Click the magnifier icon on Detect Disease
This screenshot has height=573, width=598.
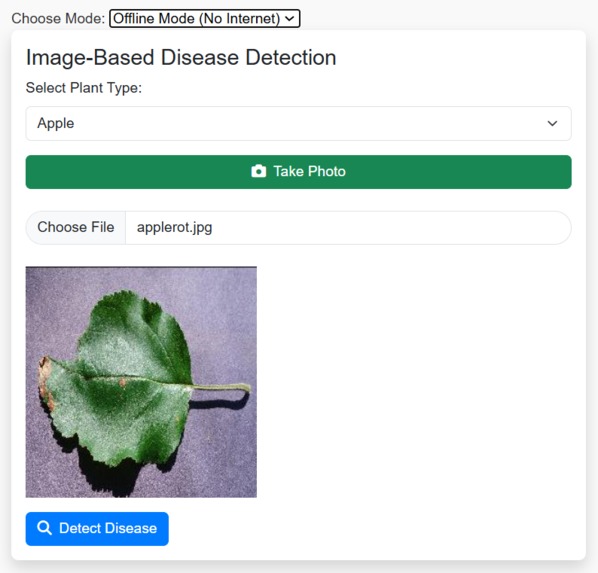point(44,528)
